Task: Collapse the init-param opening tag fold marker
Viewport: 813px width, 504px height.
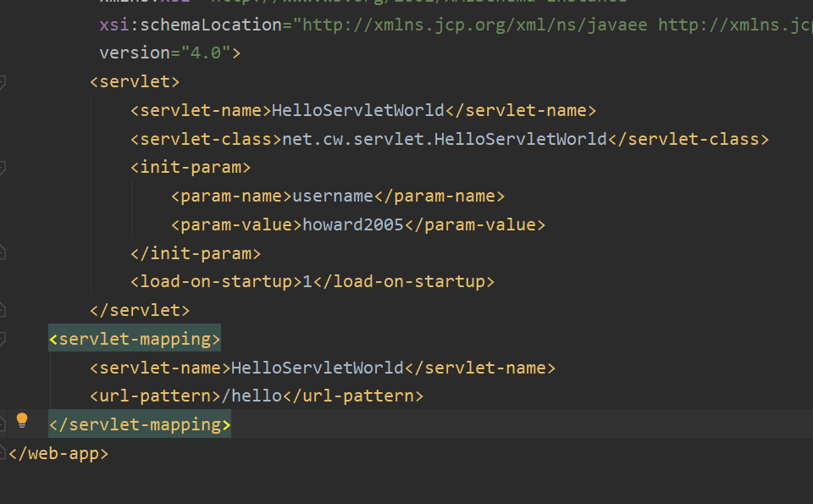Action: pyautogui.click(x=2, y=168)
